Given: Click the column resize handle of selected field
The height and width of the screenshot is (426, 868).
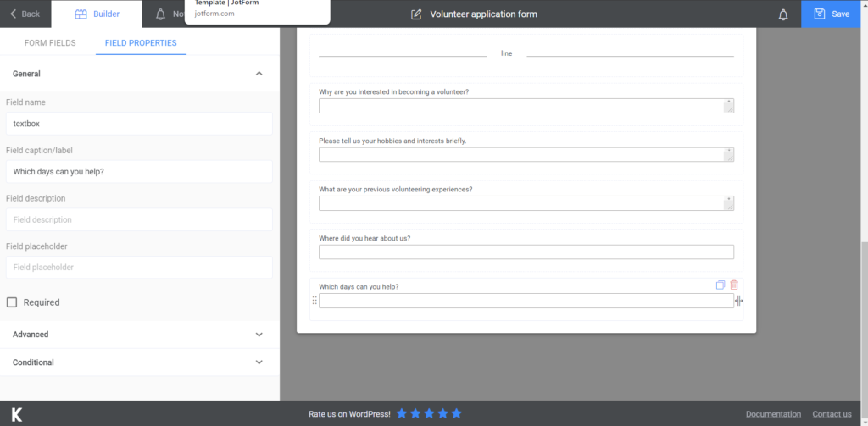Looking at the screenshot, I should pyautogui.click(x=739, y=301).
